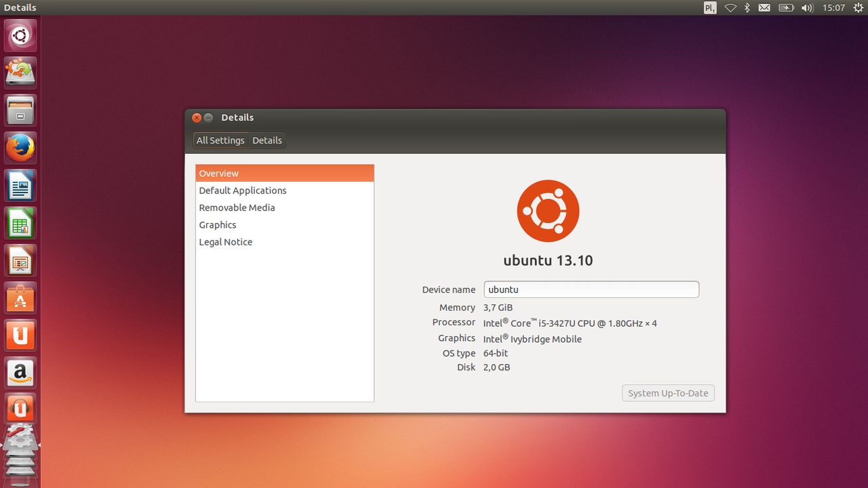
Task: Launch Firefox web browser
Action: 20,148
